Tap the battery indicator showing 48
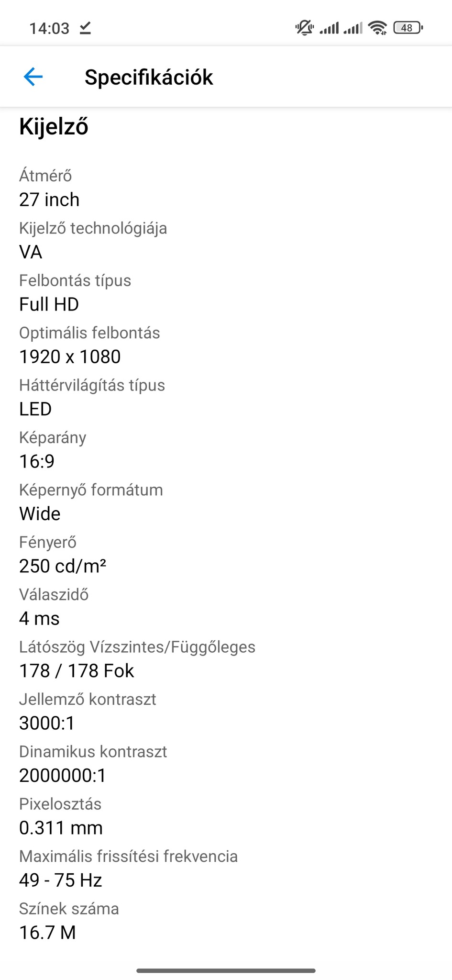This screenshot has width=452, height=980. point(408,28)
